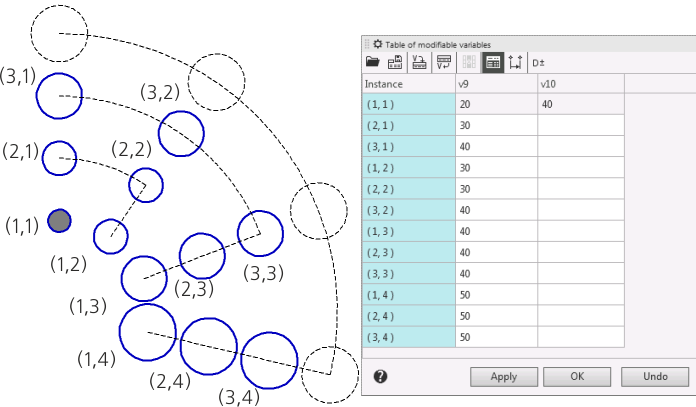
Task: Click v10 cell containing 40 in first row
Action: (581, 104)
